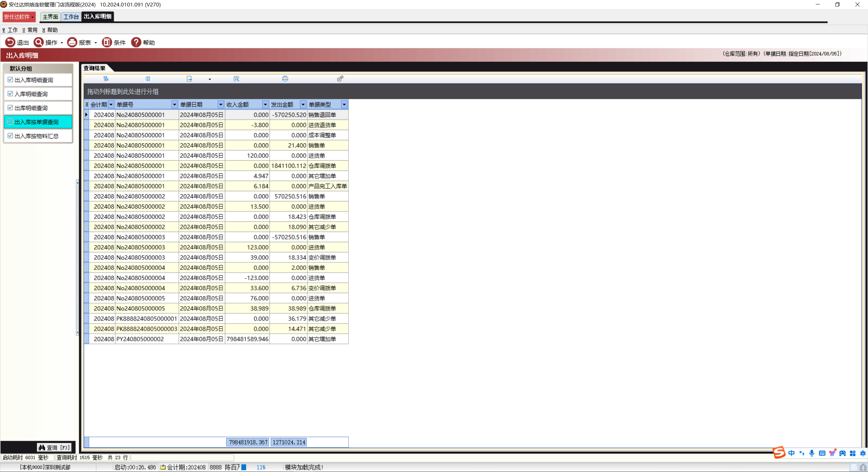Click the printer icon in results toolbar

[x=285, y=79]
